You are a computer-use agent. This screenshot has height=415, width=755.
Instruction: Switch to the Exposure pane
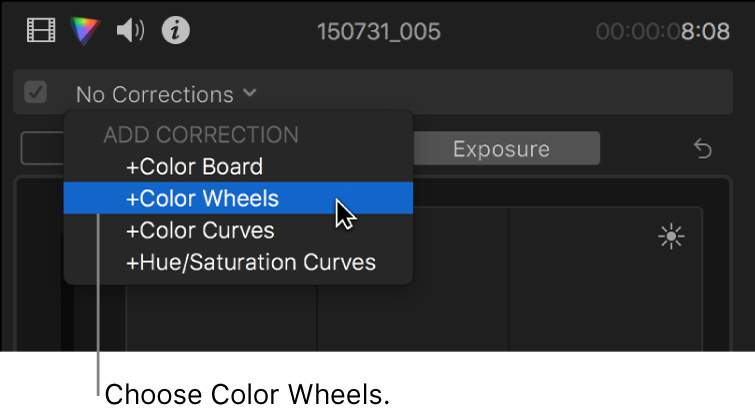click(x=501, y=149)
